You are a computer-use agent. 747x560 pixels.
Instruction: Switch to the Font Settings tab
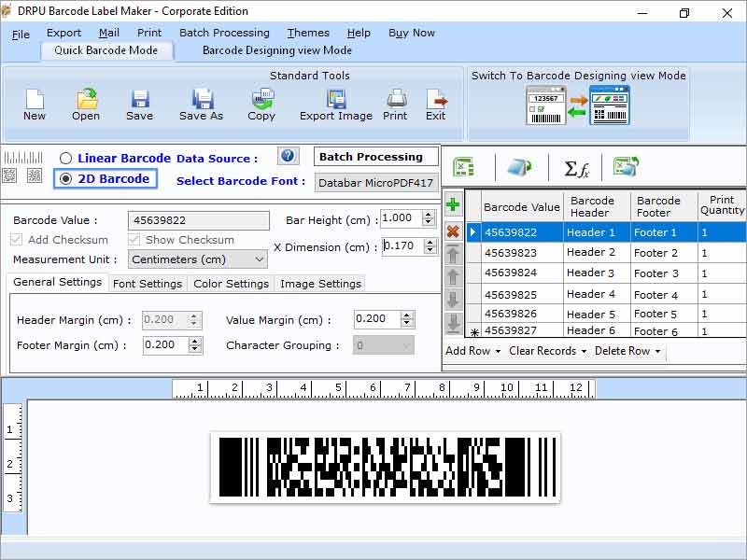click(148, 282)
